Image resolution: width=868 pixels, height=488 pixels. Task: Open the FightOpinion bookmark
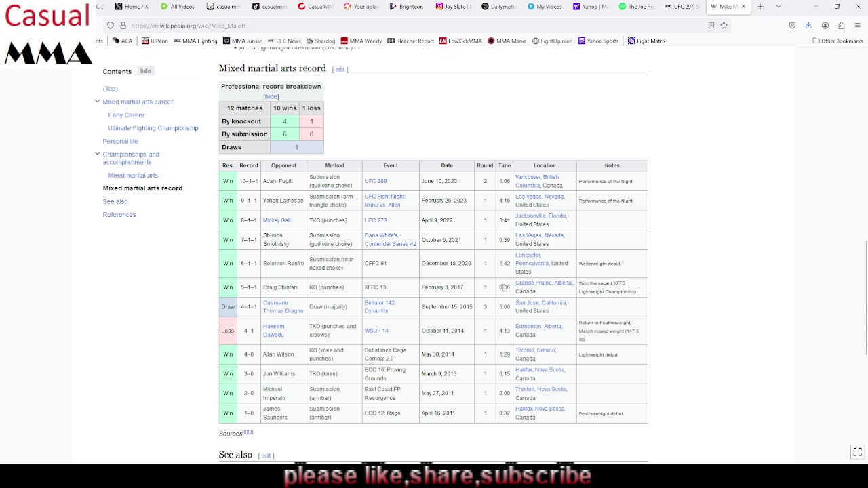coord(552,41)
